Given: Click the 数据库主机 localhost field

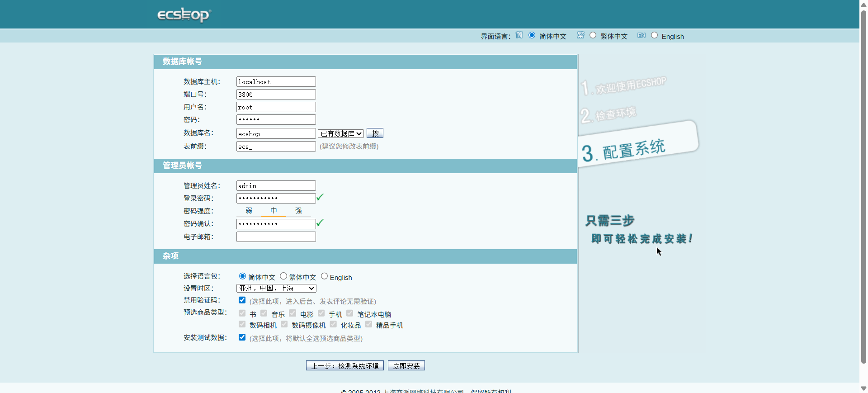Looking at the screenshot, I should [x=276, y=81].
